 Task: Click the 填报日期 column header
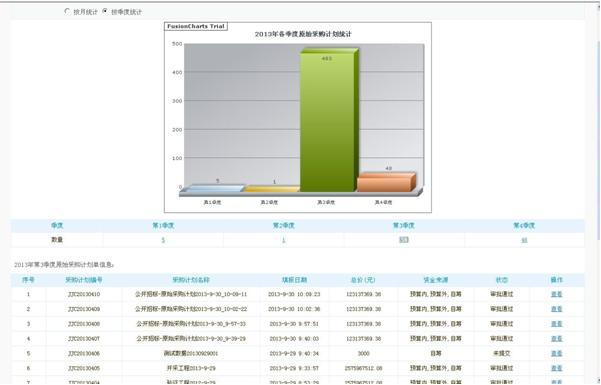294,280
